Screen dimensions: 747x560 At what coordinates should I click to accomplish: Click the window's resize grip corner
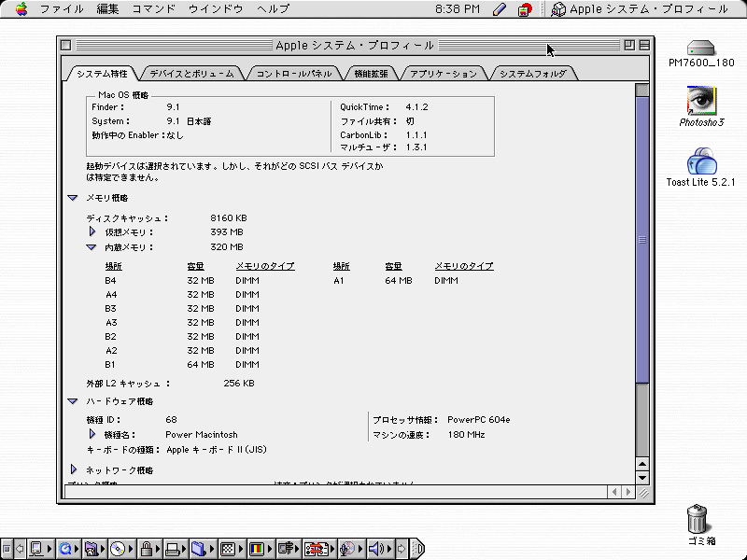pos(643,494)
